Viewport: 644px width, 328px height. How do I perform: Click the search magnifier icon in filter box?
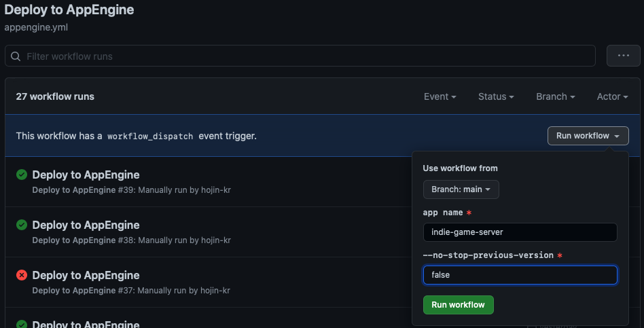coord(16,56)
